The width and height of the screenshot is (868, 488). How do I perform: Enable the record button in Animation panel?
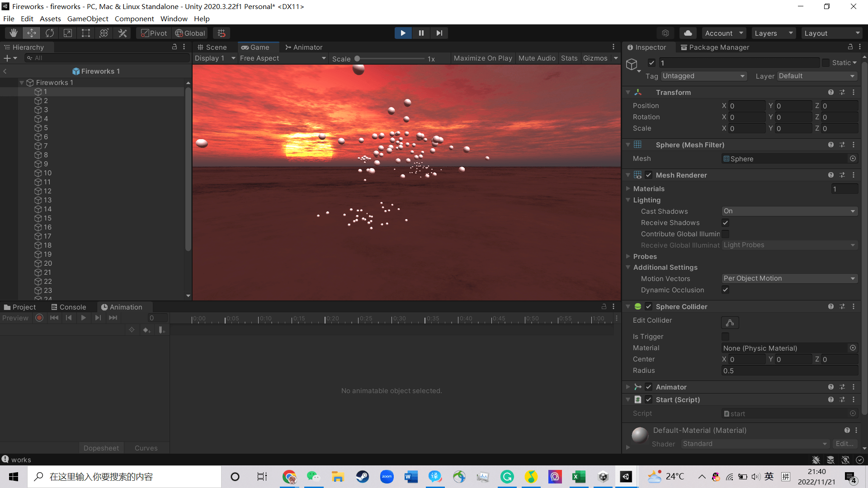39,318
